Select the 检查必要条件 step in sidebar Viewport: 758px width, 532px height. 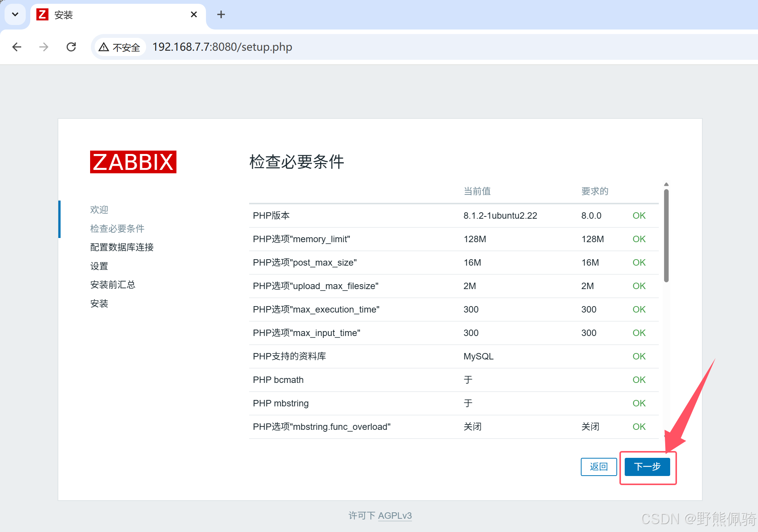click(117, 229)
